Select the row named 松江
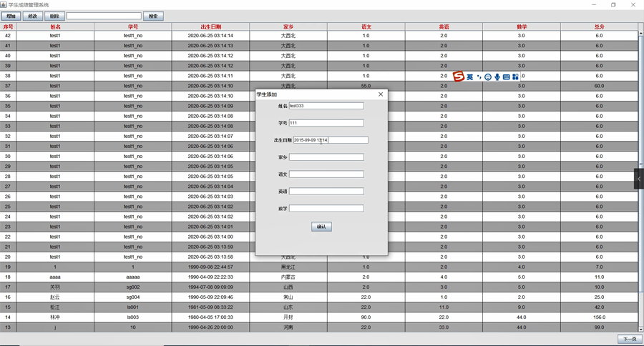The height and width of the screenshot is (346, 644). pos(318,307)
